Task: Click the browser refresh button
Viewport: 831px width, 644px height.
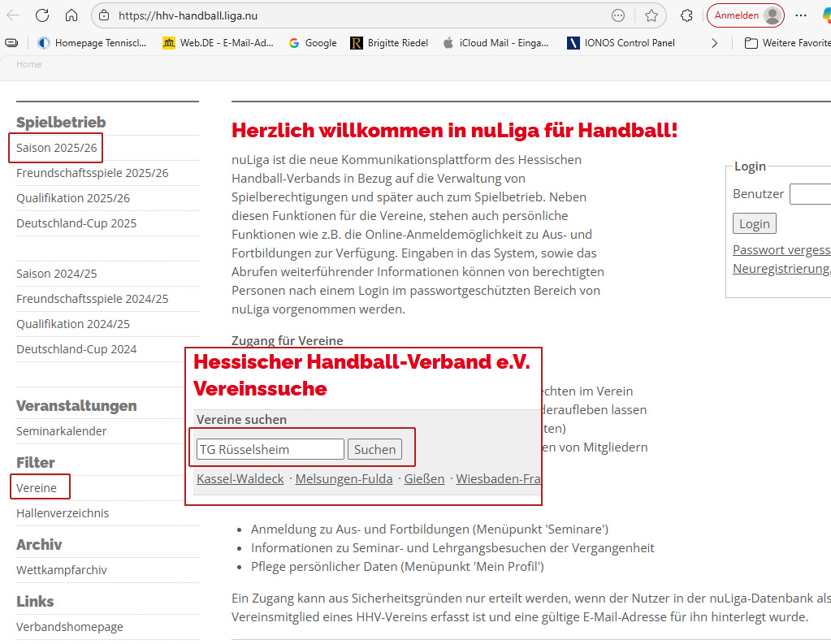Action: click(x=42, y=15)
